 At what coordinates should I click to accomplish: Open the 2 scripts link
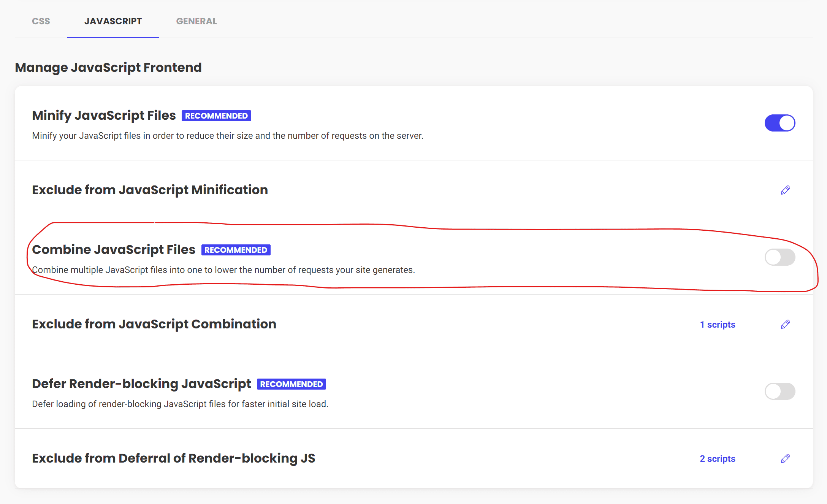point(718,459)
